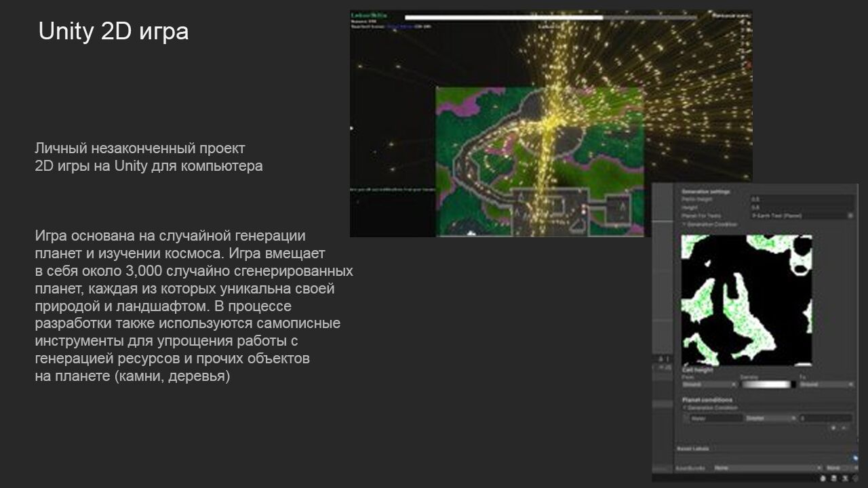The height and width of the screenshot is (488, 868).
Task: Click the condition value field next to Greater
Action: coord(826,418)
